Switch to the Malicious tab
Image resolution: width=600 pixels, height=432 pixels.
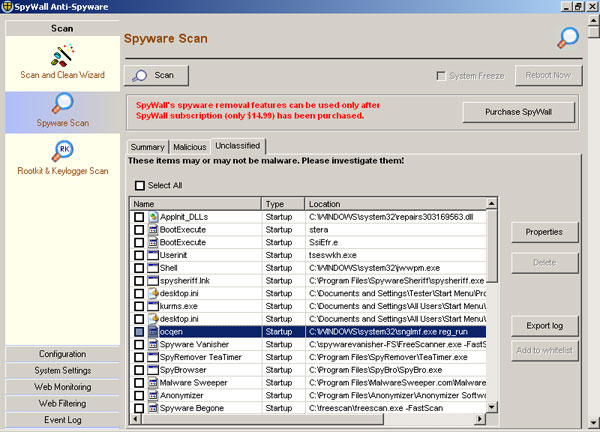point(190,147)
